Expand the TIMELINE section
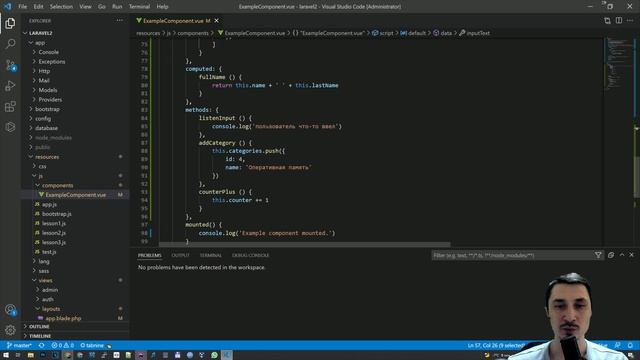Viewport: 640px width, 360px height. click(40, 336)
